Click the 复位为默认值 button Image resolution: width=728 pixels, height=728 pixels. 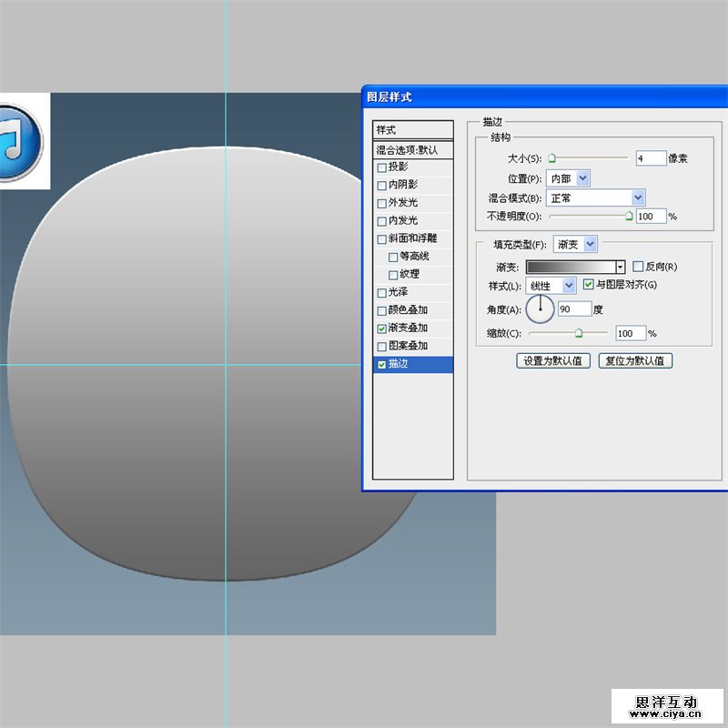coord(635,360)
